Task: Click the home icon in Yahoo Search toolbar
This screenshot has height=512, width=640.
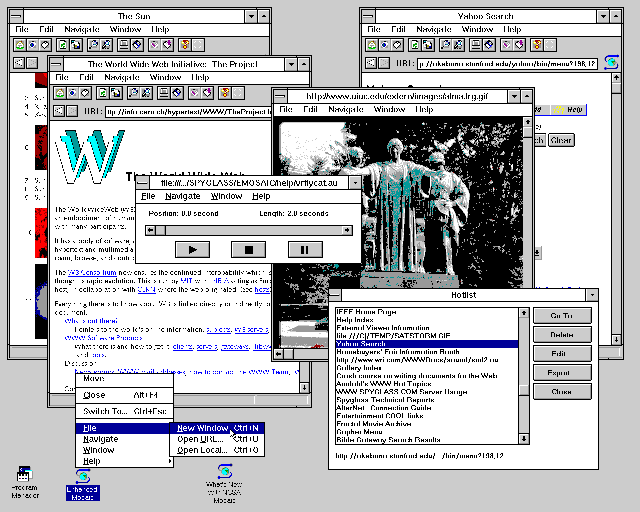Action: coord(371,45)
